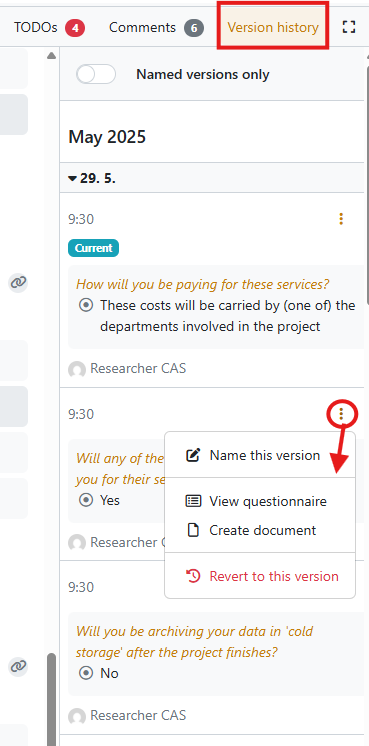Click the history icon beside Revert to this version

(193, 576)
